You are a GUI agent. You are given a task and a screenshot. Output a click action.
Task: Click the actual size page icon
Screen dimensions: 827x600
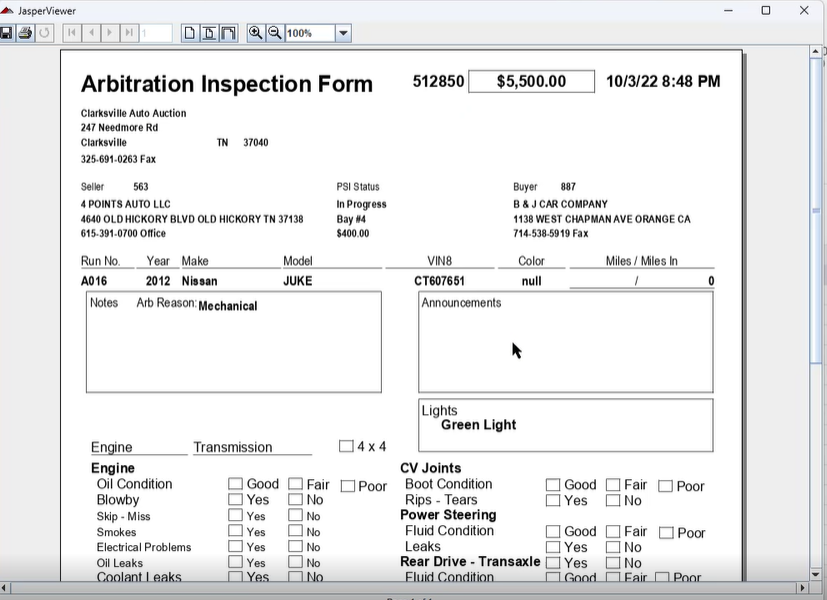click(190, 33)
